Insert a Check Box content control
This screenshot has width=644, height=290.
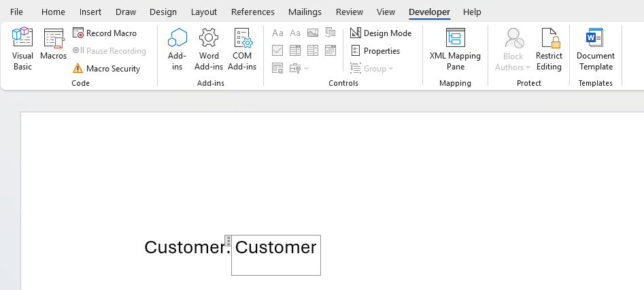(277, 50)
